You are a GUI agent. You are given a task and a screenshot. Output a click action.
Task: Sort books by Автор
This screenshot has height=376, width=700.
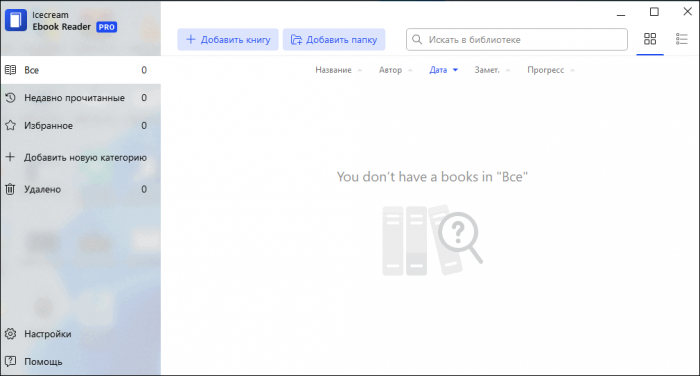(x=396, y=70)
